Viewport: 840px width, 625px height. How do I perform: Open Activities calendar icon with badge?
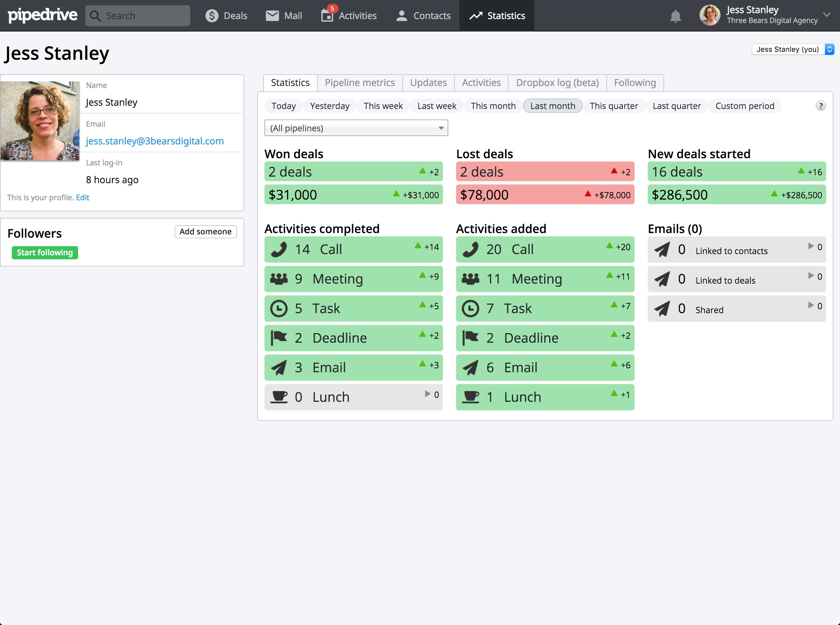(327, 15)
